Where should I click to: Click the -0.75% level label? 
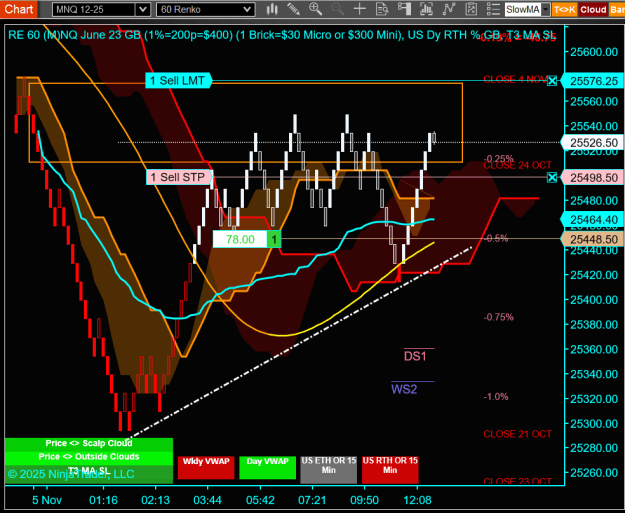coord(498,317)
